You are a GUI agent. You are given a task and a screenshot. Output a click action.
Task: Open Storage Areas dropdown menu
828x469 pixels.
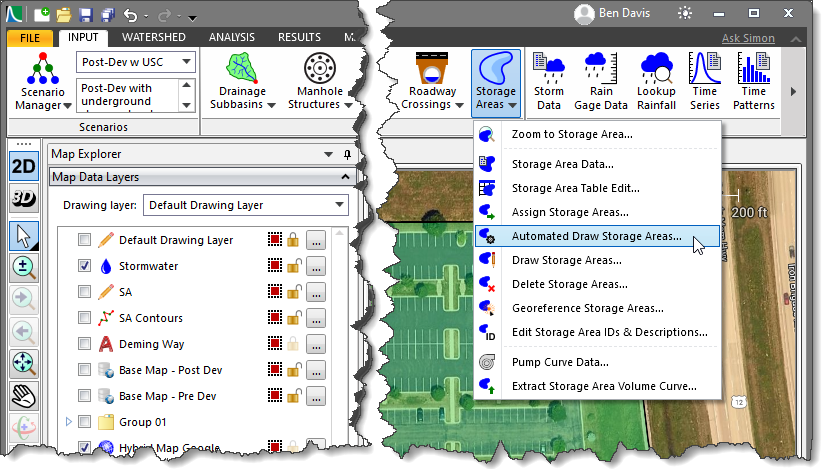[x=496, y=82]
